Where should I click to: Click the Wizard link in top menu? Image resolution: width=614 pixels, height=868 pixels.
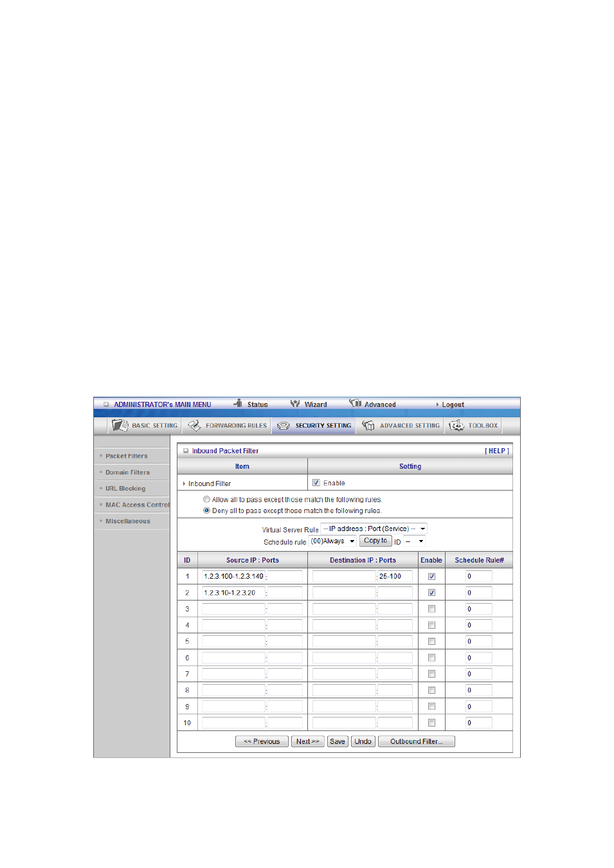(x=316, y=404)
